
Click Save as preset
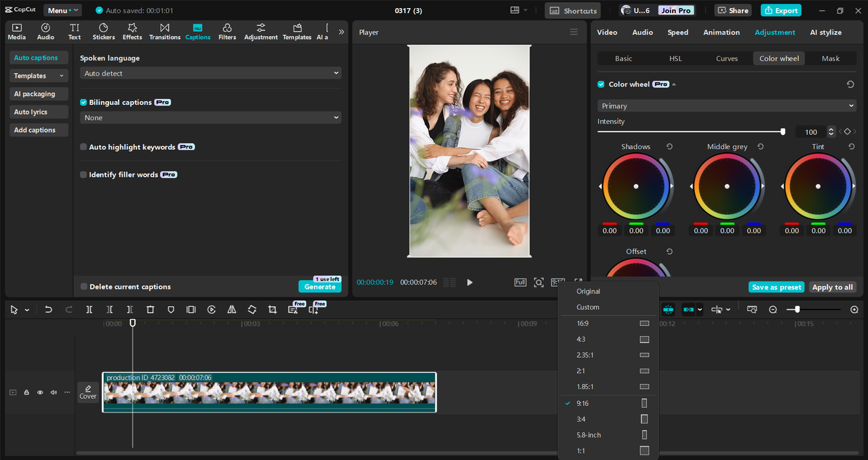click(776, 287)
